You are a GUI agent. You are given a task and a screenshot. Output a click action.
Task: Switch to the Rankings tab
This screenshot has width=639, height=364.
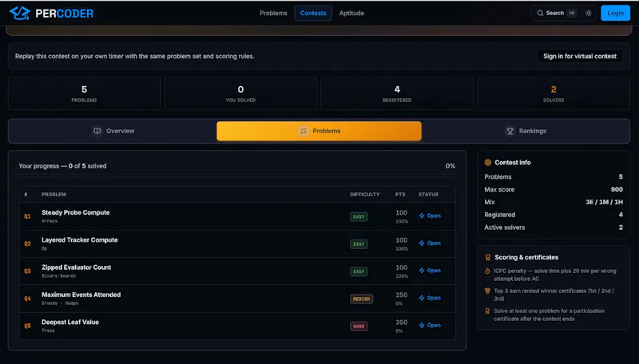click(x=526, y=131)
